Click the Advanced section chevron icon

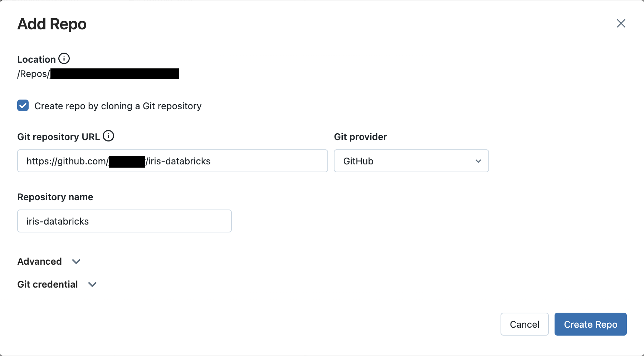(76, 262)
